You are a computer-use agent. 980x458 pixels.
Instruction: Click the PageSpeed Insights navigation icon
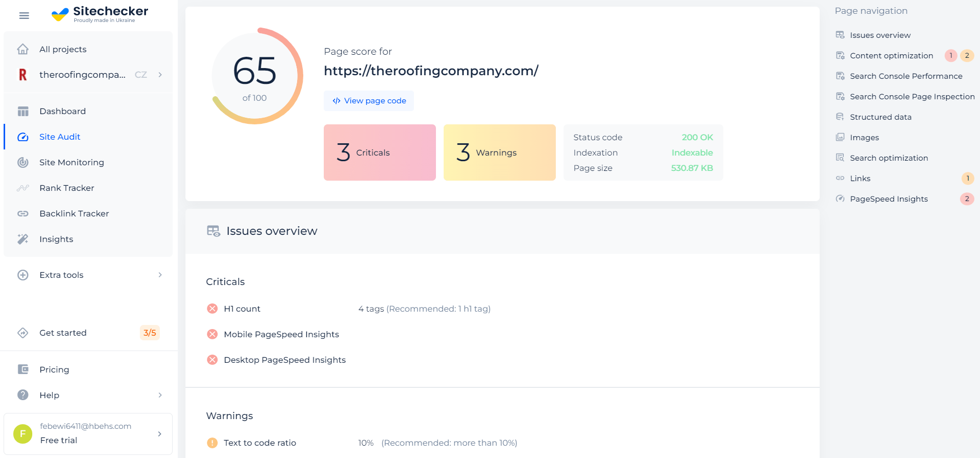pos(840,199)
